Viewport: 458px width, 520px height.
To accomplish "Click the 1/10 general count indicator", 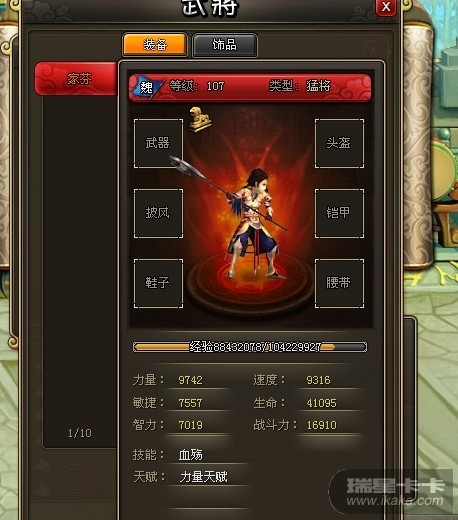I will (80, 433).
